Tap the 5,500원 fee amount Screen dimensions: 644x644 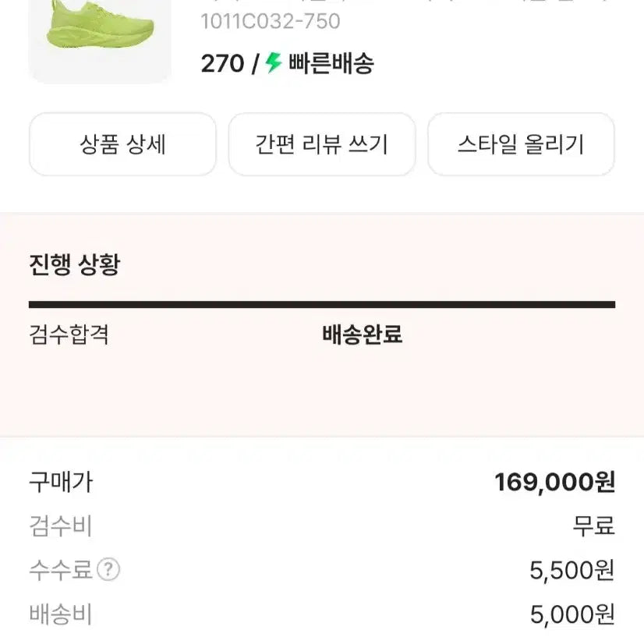[570, 571]
